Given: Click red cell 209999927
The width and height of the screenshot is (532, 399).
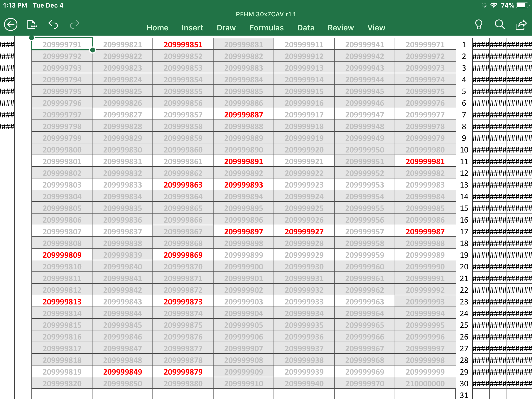Looking at the screenshot, I should click(304, 232).
